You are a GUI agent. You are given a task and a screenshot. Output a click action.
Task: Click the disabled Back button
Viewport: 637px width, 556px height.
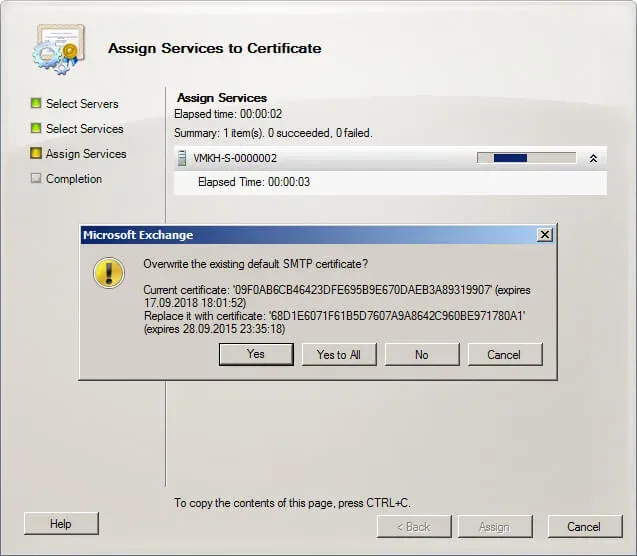tap(414, 526)
